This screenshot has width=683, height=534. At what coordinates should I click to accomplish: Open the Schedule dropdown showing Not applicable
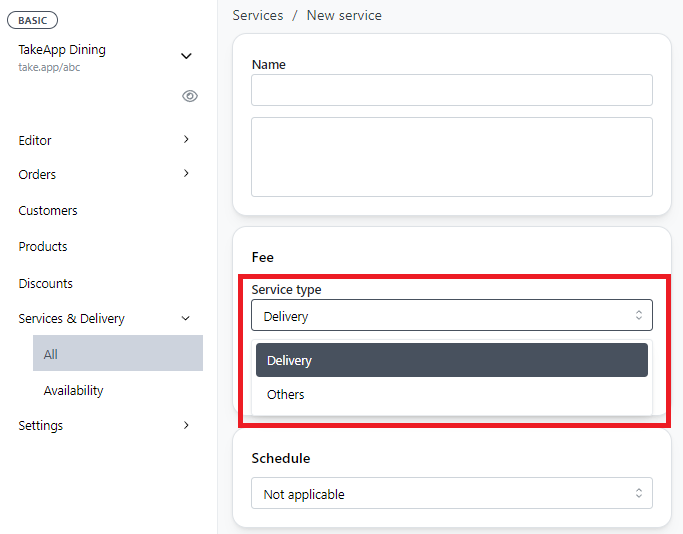point(451,494)
